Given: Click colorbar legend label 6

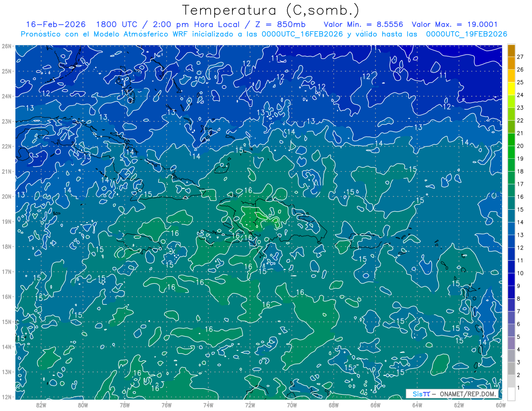Looking at the screenshot, I should 519,324.
